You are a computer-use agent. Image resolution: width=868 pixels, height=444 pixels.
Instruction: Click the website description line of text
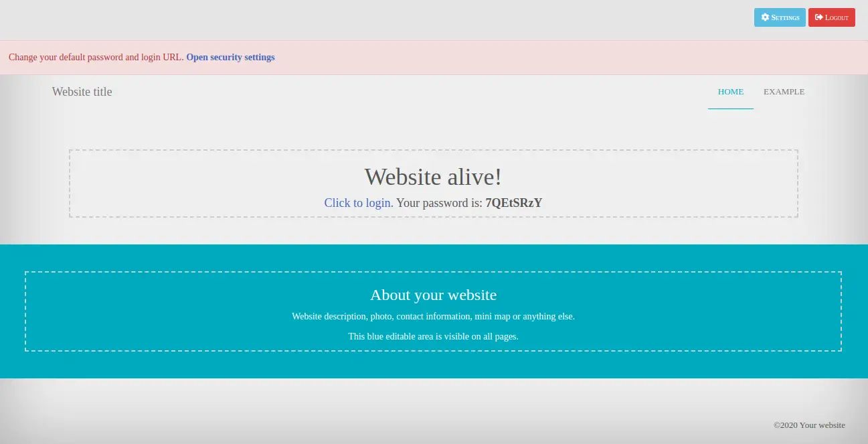pyautogui.click(x=433, y=316)
